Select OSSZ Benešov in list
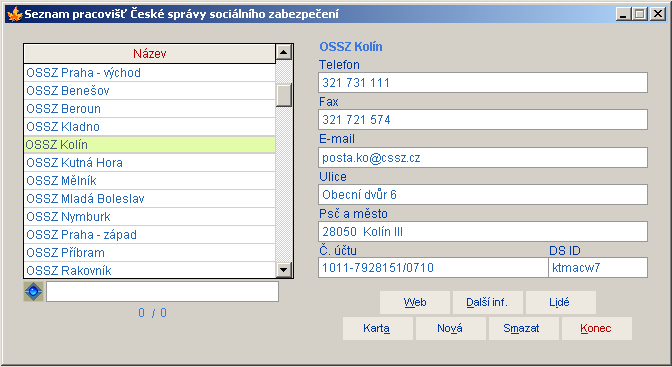 (x=150, y=91)
